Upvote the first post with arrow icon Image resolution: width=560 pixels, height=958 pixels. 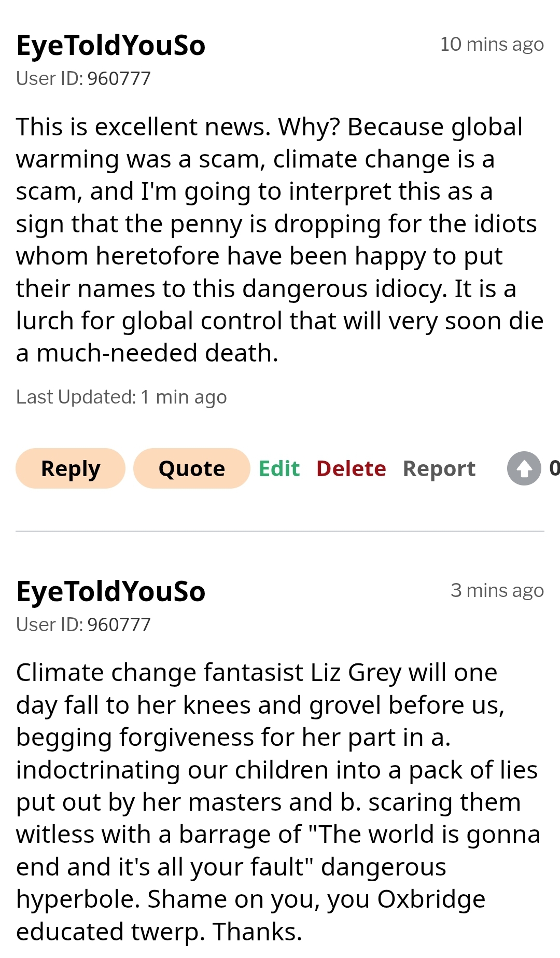pos(524,468)
